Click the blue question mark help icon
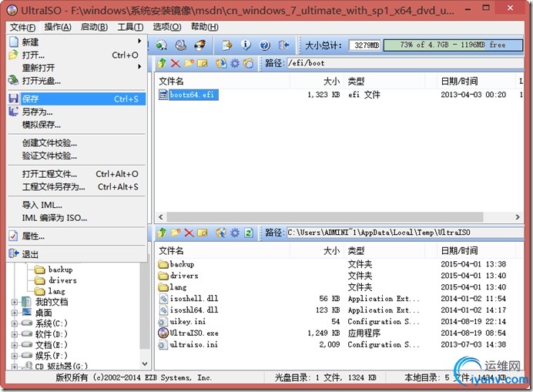 [x=264, y=45]
